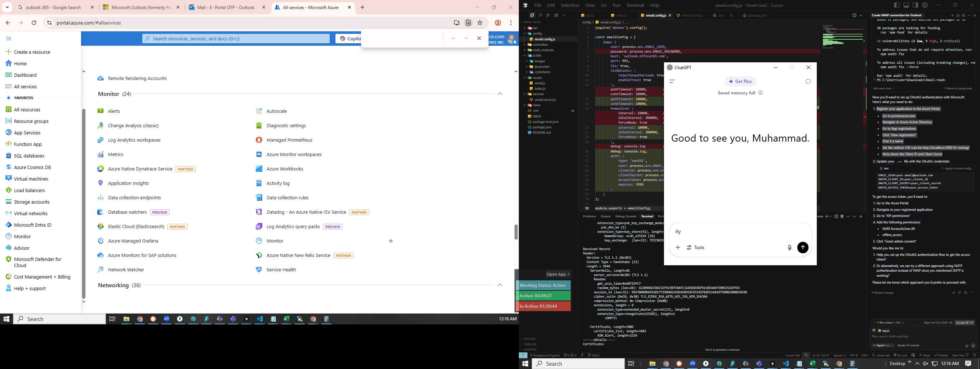
Task: Open Zoom from the right taskbar
Action: tap(692, 364)
